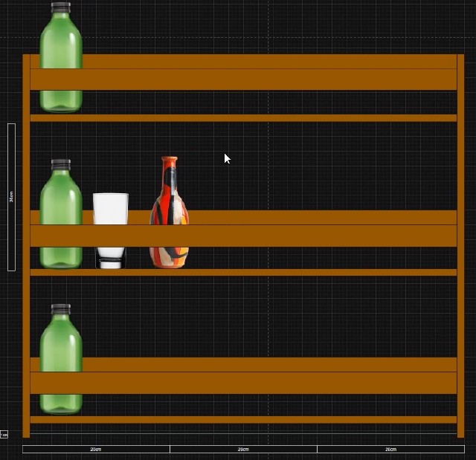Image resolution: width=476 pixels, height=460 pixels.
Task: Click the small dimension label at the bottom-left corner
Action: pyautogui.click(x=4, y=435)
